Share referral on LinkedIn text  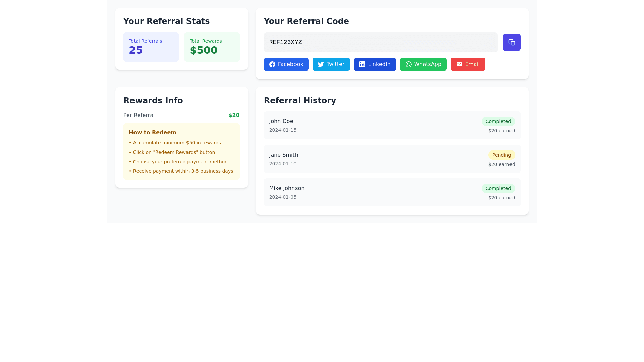point(379,64)
